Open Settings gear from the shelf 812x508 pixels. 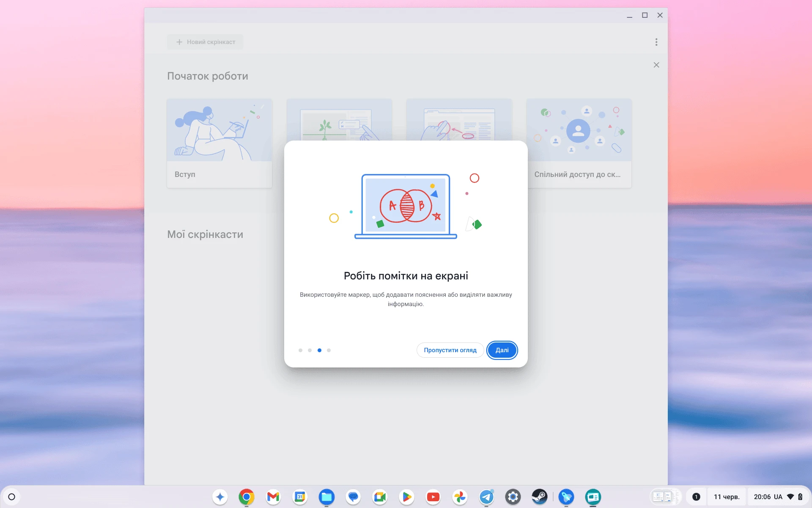pyautogui.click(x=513, y=497)
